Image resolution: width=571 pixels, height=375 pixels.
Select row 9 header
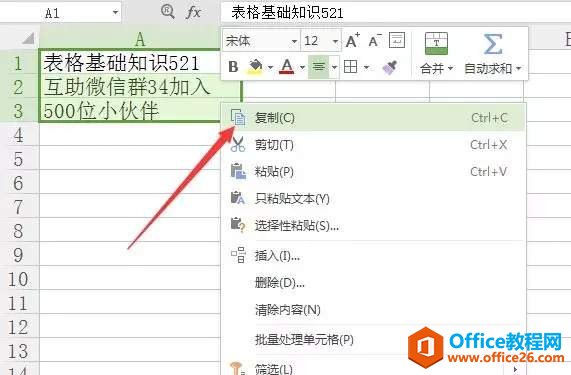coord(19,255)
